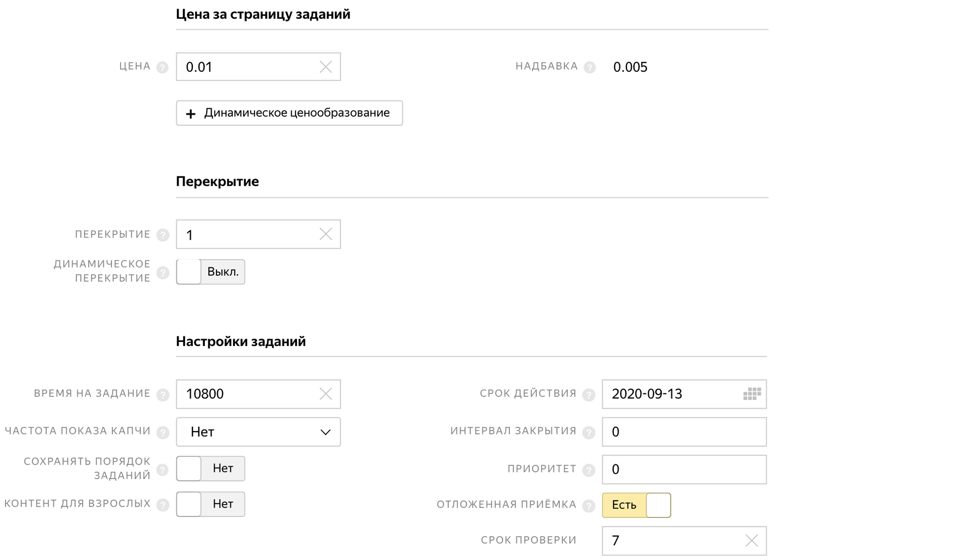Viewport: 980px width, 560px height.
Task: Open the help tooltip next to ЦЕНА
Action: point(162,67)
